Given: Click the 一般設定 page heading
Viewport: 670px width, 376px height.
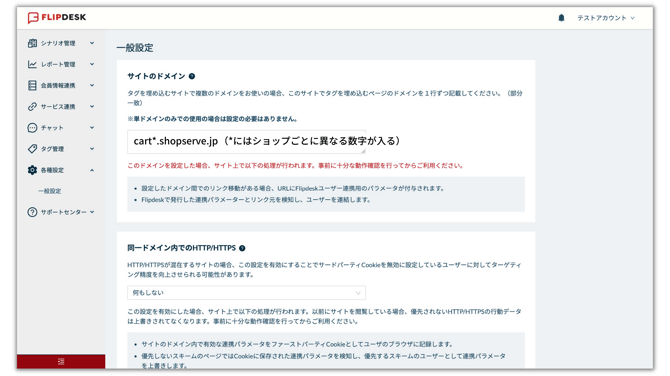Looking at the screenshot, I should (x=135, y=48).
